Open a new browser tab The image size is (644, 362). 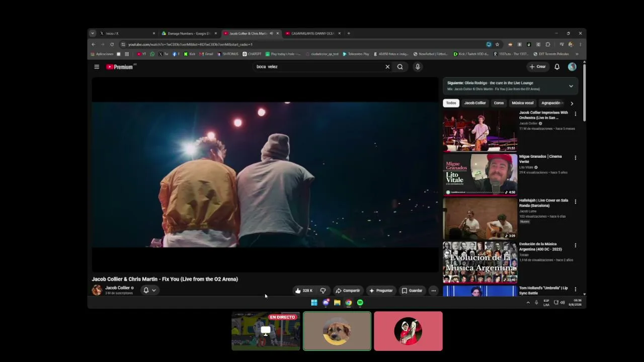[x=349, y=33]
